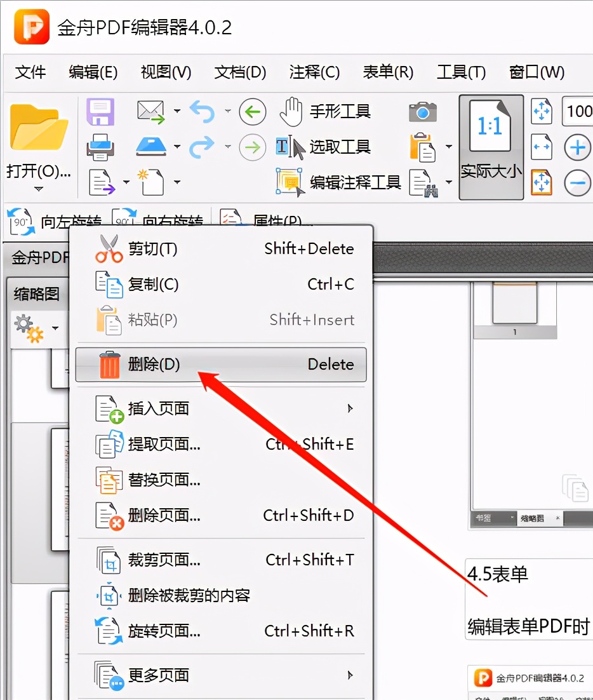Select the Hand tool (手形工具)
Screen dimensions: 593x700
(325, 111)
